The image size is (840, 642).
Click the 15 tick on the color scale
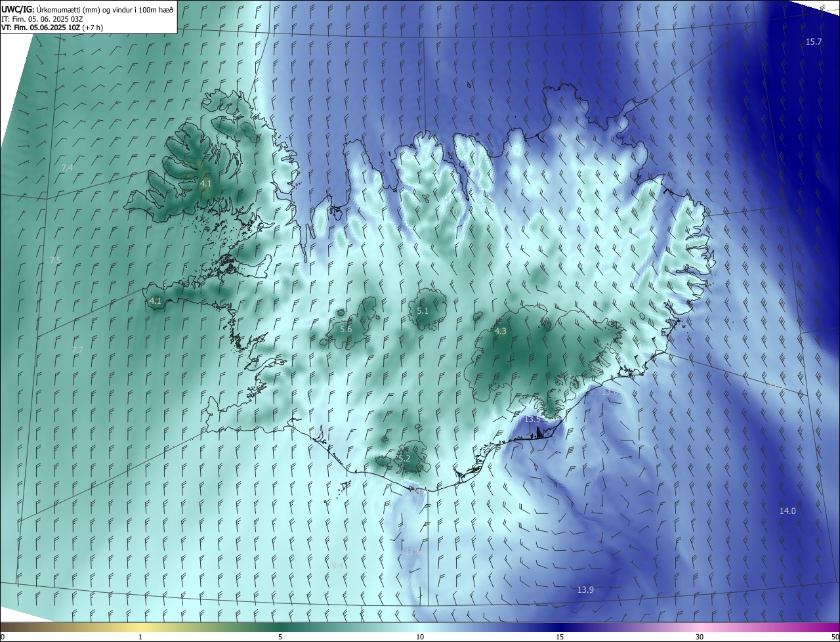coord(560,637)
